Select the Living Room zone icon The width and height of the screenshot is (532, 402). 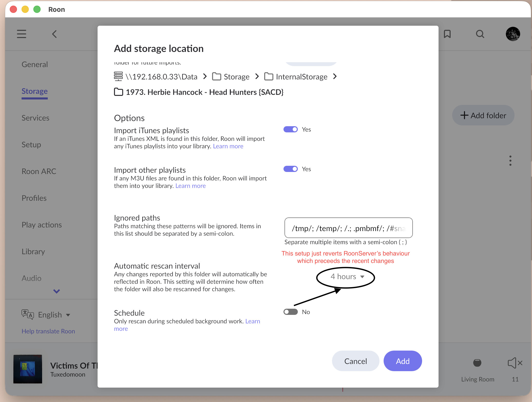[x=477, y=363]
